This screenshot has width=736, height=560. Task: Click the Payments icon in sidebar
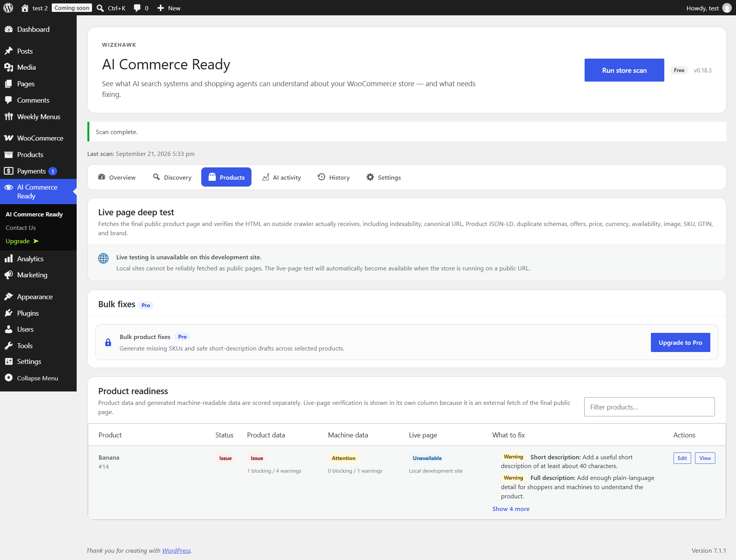[x=8, y=171]
